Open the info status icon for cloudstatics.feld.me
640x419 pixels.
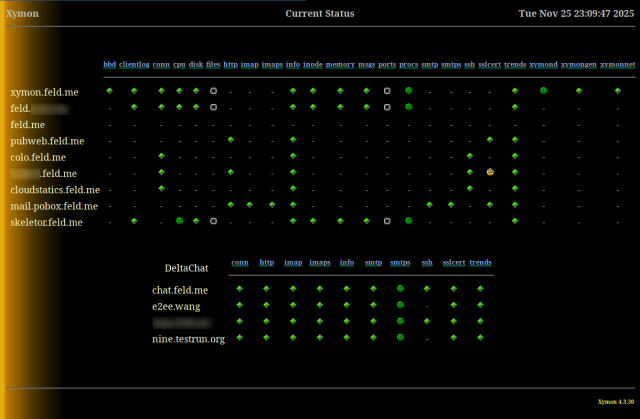[x=293, y=189]
